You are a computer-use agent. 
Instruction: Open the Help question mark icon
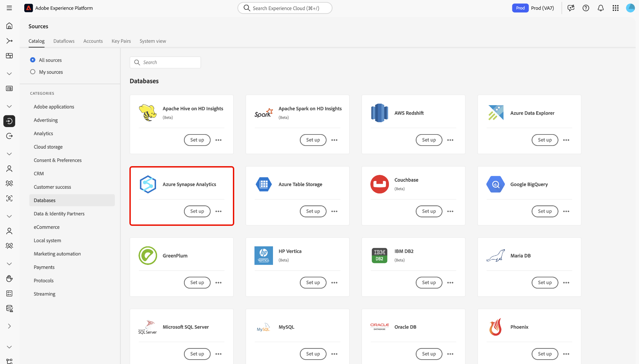tap(586, 8)
